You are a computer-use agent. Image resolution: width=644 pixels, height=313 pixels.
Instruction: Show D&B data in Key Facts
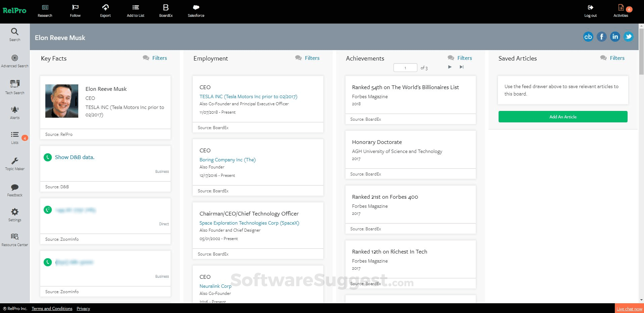[75, 157]
